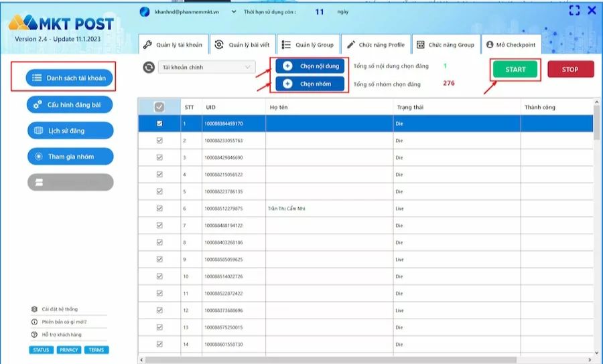Screen dimensions: 603x364
Task: Click the gear icon for Cài đặt hệ thống
Action: pos(34,309)
